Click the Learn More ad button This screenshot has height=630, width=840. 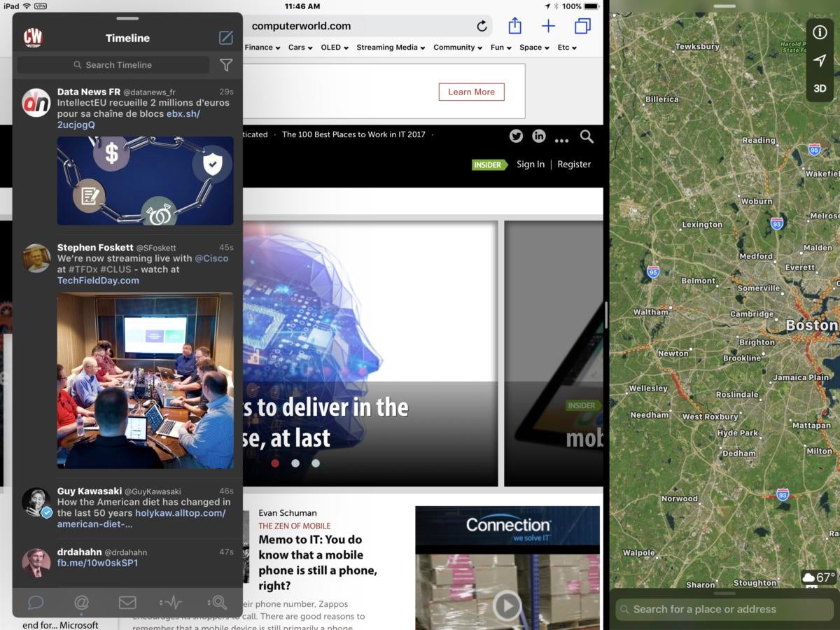tap(471, 92)
